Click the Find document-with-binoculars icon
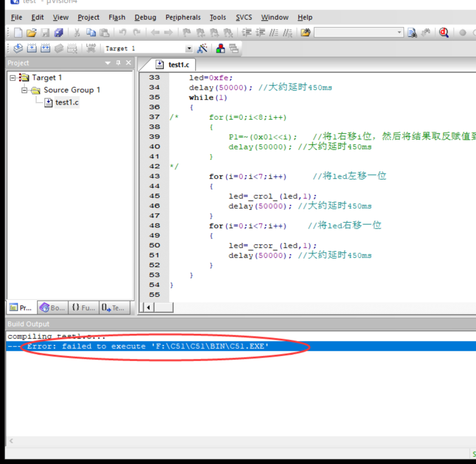This screenshot has width=476, height=464. [x=412, y=33]
